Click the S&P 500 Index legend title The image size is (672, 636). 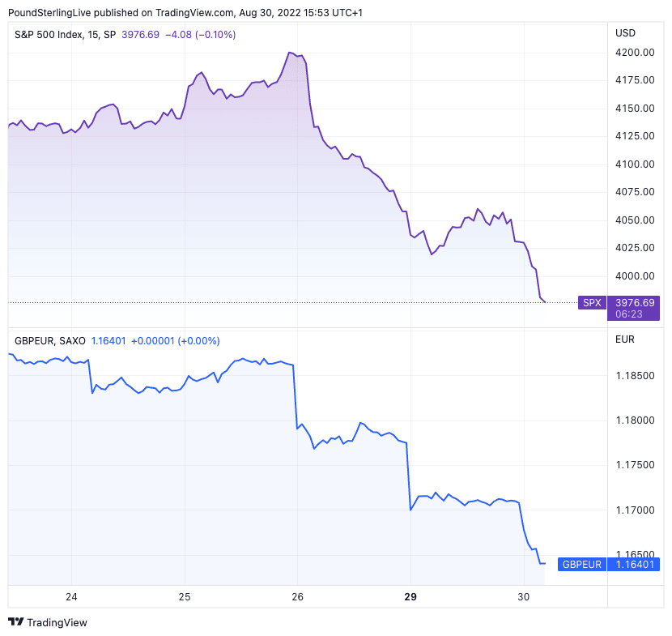[65, 34]
